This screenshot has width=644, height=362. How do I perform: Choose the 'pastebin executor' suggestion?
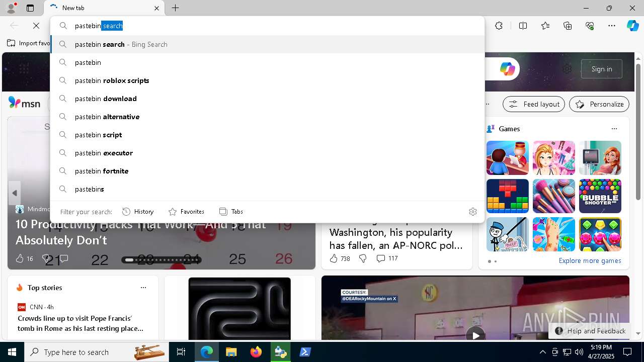pyautogui.click(x=267, y=153)
